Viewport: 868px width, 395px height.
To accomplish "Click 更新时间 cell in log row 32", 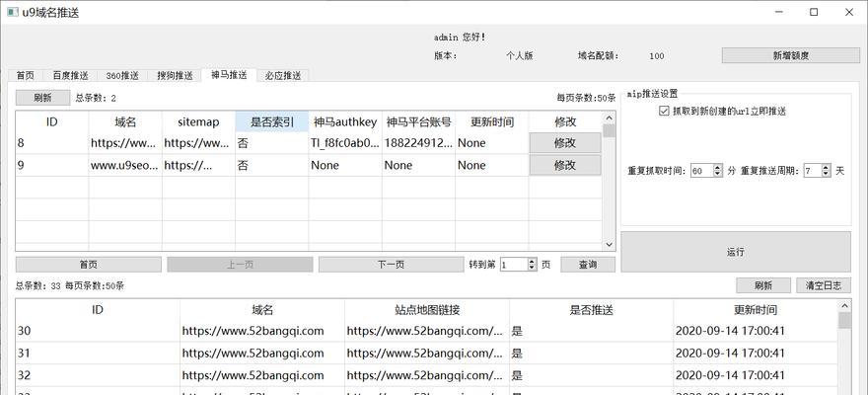I will point(756,375).
